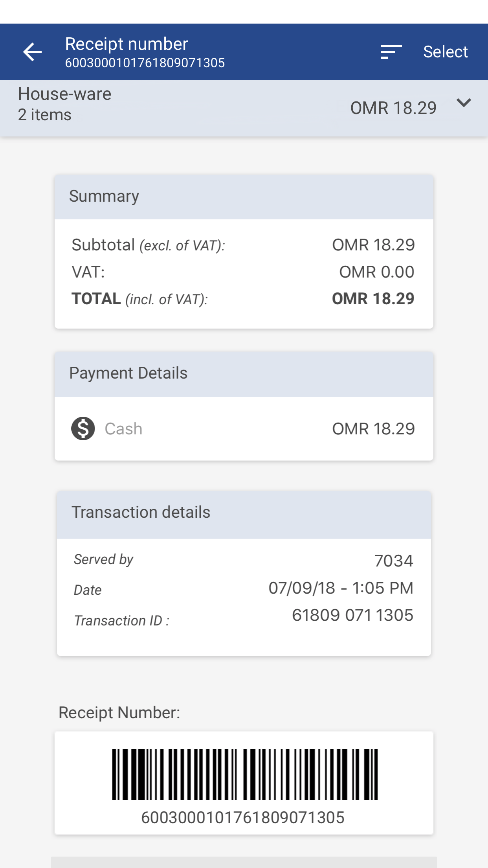
Task: Tap the receipt barcode image
Action: 244,774
